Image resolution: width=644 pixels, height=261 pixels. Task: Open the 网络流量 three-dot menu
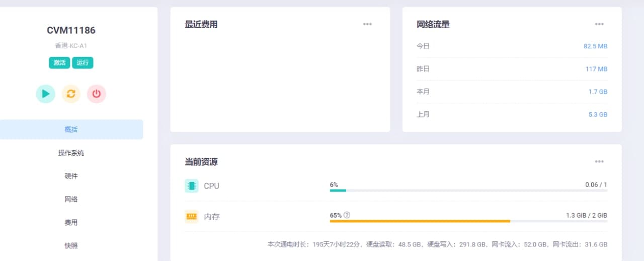pos(599,24)
